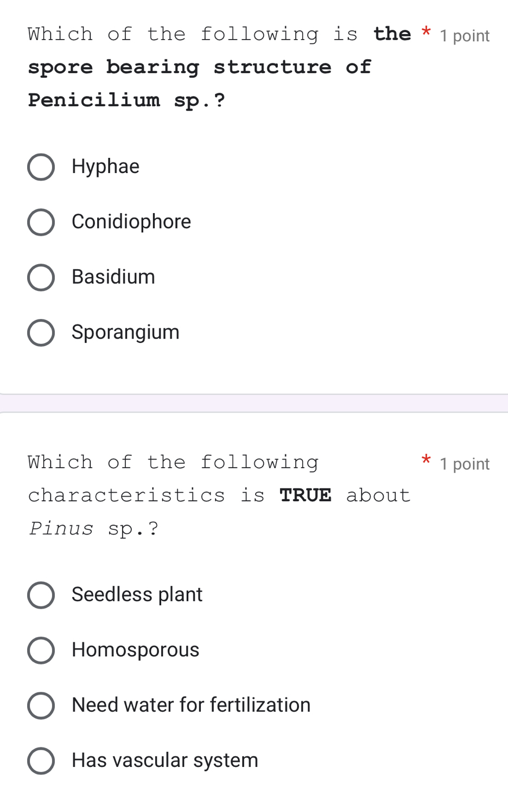Image resolution: width=508 pixels, height=812 pixels.
Task: Choose Basidium as the answer
Action: [x=41, y=277]
